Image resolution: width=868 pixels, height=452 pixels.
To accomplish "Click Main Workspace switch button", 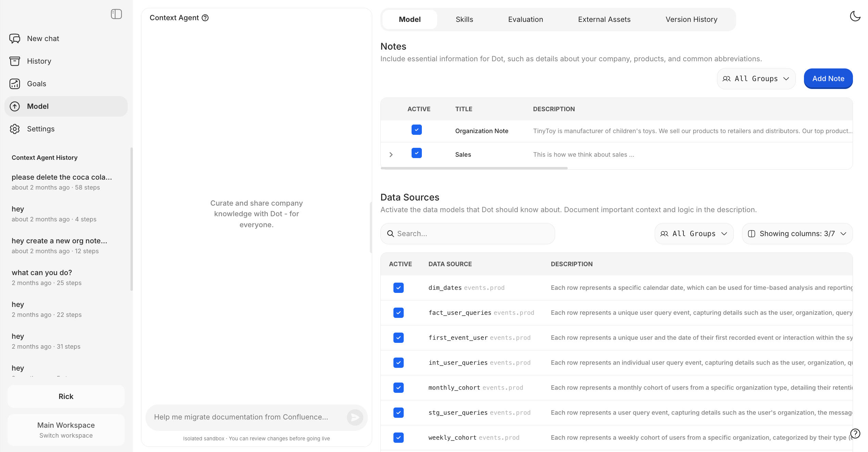I will 66,430.
